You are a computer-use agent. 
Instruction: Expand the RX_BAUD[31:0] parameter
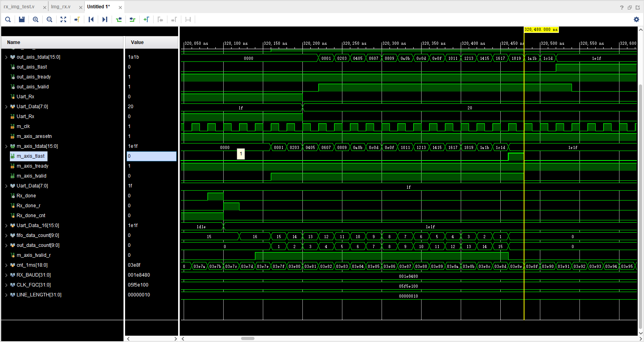(6, 275)
